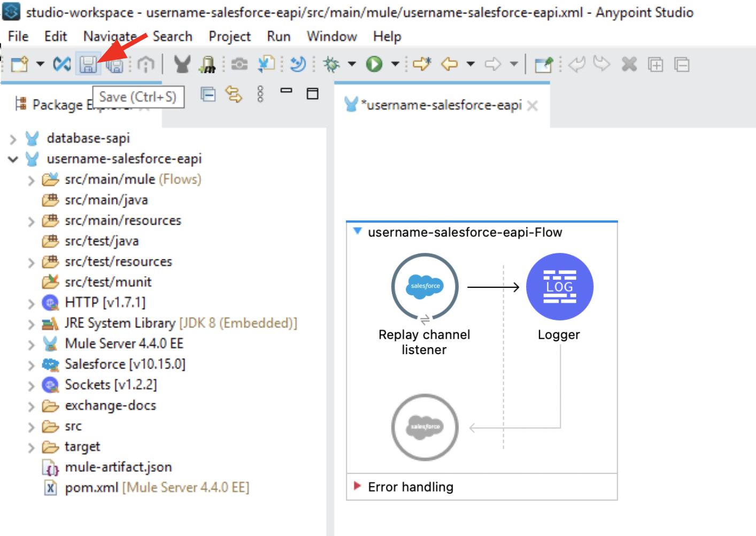Click the main toolbar Collapse All minus icon

click(x=682, y=64)
